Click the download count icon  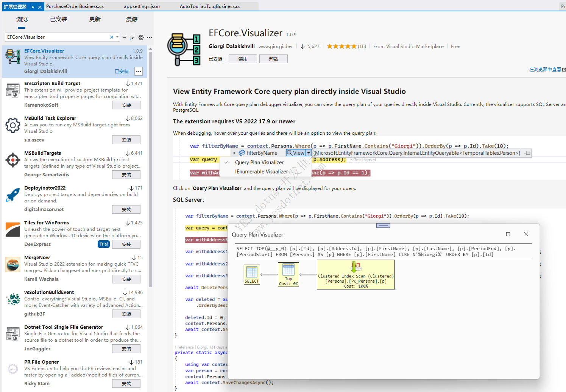point(302,47)
